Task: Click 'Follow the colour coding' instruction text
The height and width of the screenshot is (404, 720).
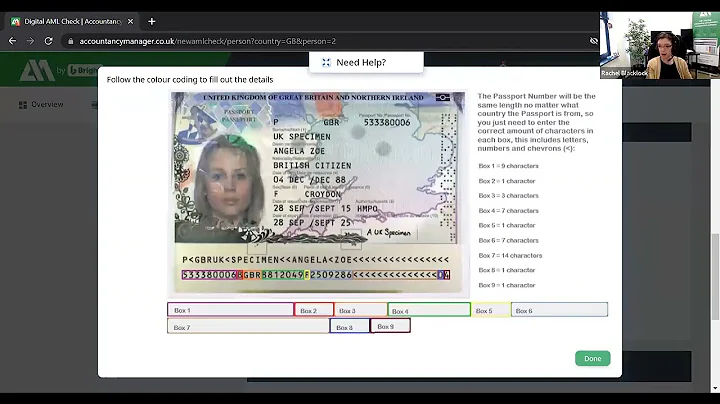Action: click(190, 79)
